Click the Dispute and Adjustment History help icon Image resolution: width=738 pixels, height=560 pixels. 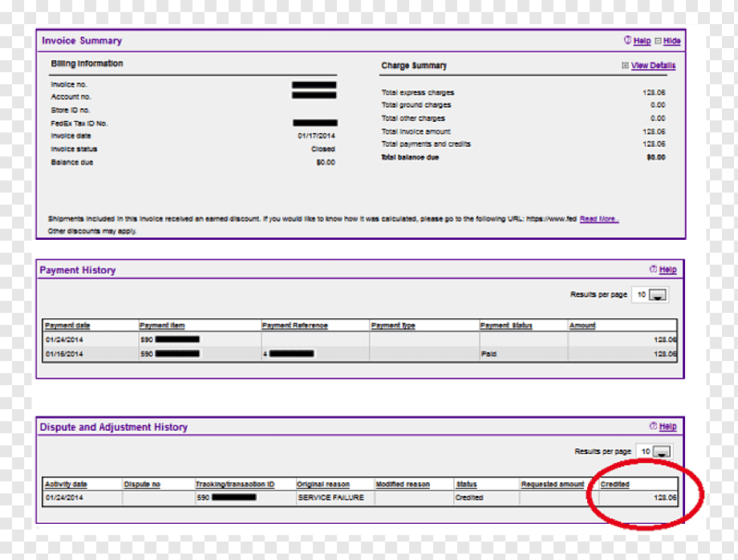click(x=653, y=426)
